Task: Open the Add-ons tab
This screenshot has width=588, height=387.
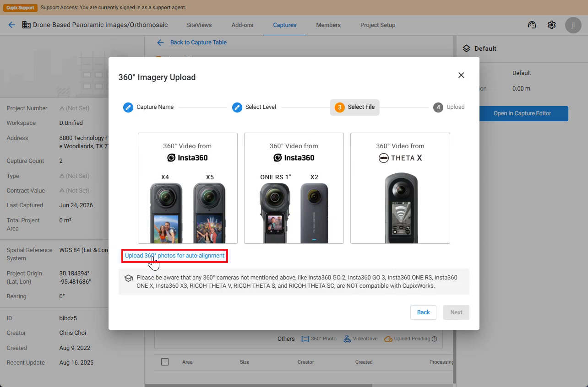Action: pos(242,25)
